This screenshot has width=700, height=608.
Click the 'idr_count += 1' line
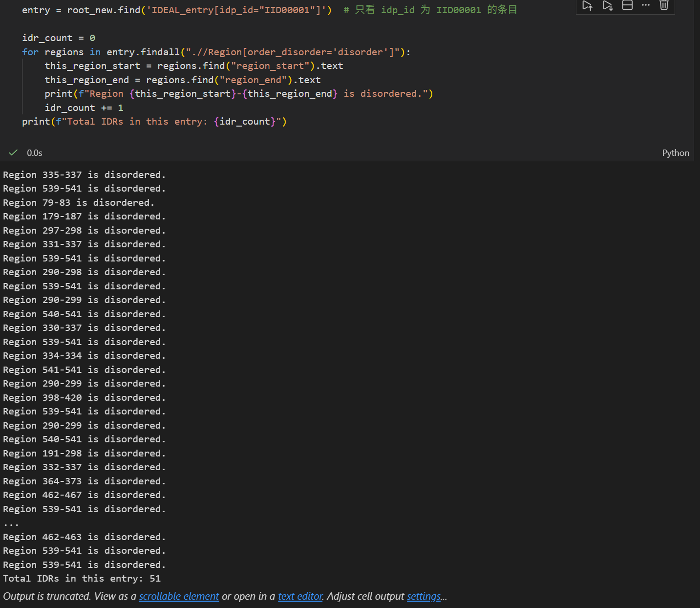(x=84, y=108)
